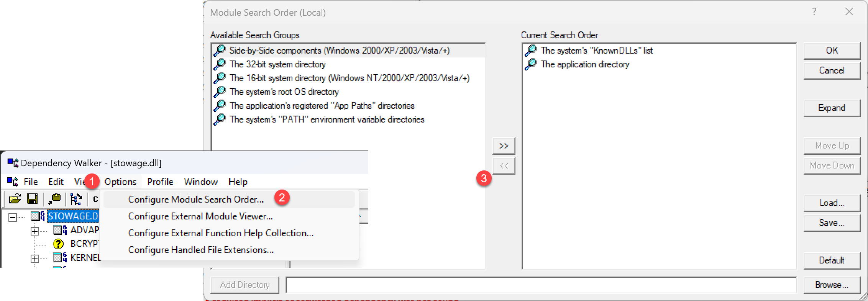The image size is (868, 301).
Task: Click the magnifier icon beside KnownDLLs list
Action: 531,50
